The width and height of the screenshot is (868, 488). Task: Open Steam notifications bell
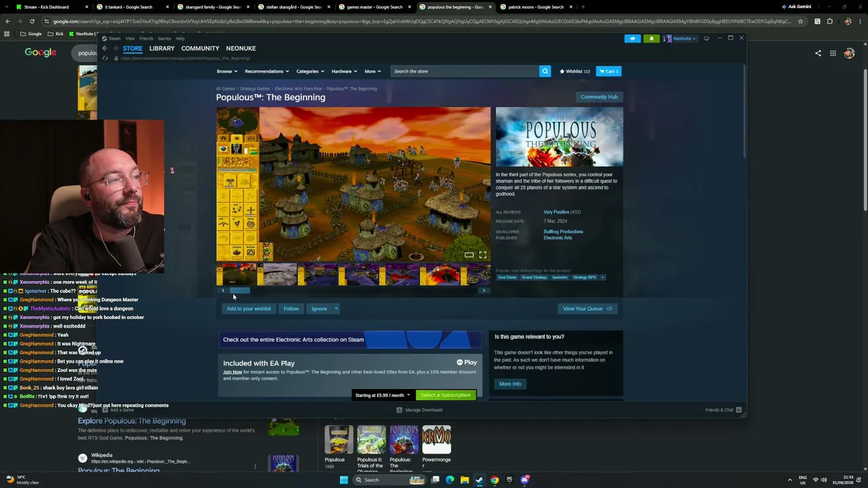click(652, 39)
